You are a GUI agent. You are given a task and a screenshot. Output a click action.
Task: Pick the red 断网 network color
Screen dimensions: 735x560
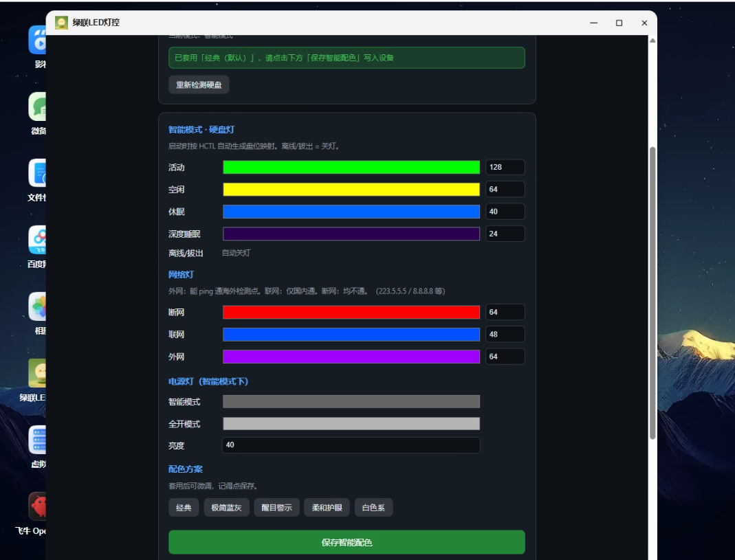click(x=351, y=312)
